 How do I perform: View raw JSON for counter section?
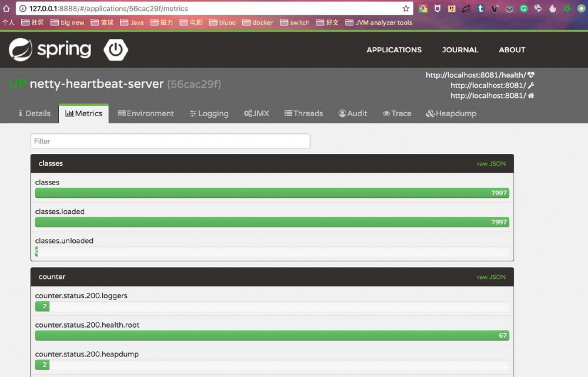coord(491,277)
